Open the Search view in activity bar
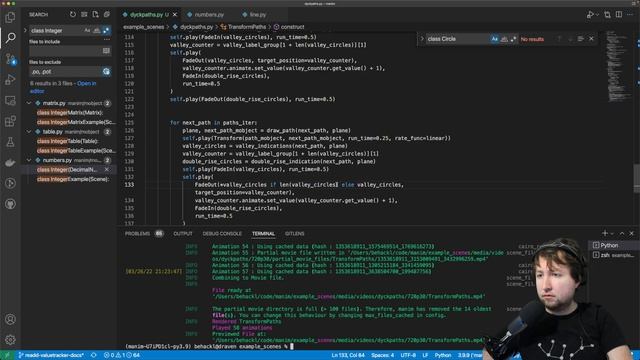 (10, 38)
